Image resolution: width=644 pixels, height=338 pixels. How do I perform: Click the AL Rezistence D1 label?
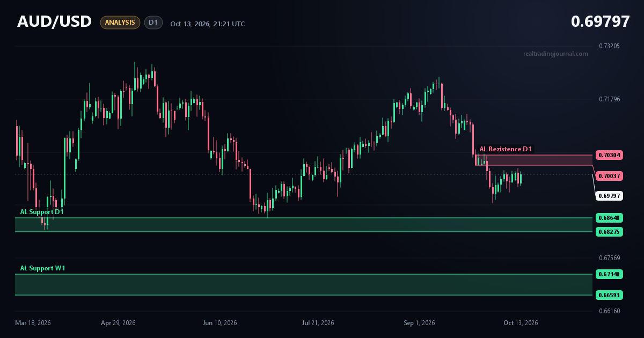tap(506, 149)
